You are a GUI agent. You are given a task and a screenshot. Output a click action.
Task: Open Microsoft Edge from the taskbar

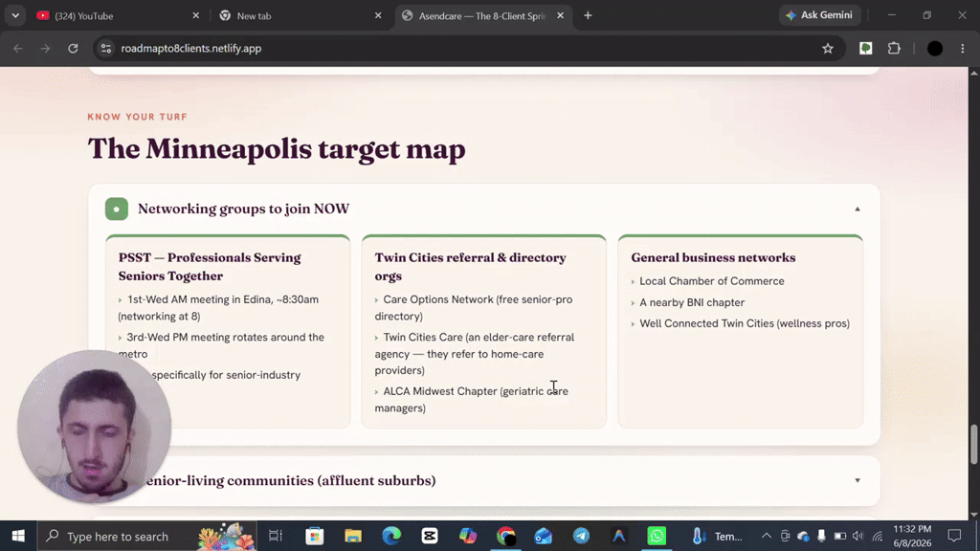click(x=391, y=536)
